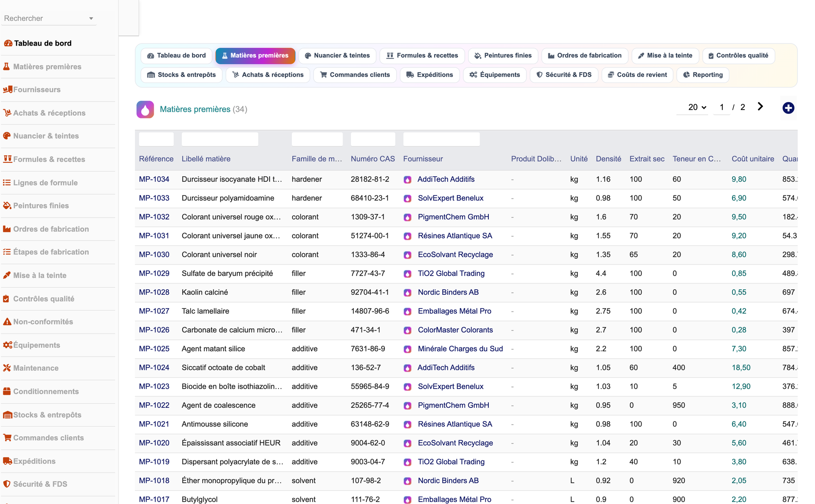Click the Lignes de formule list icon
The width and height of the screenshot is (815, 504).
[x=7, y=183]
